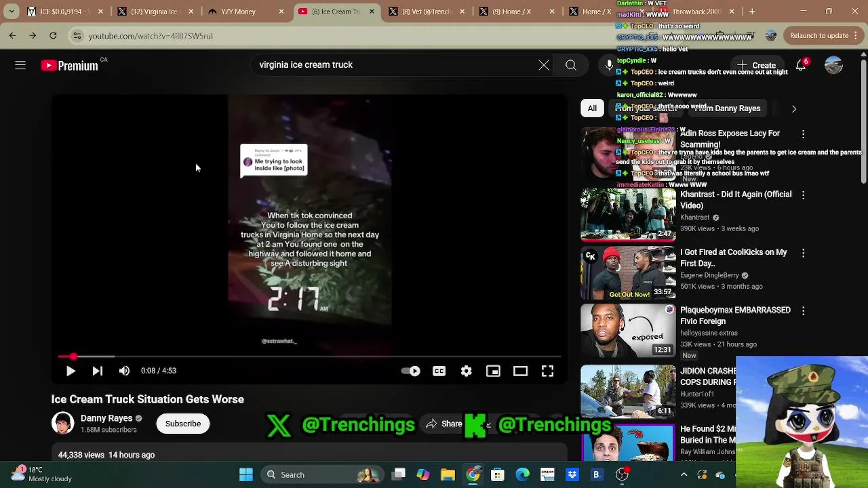Open Khantrast Did It Again thumbnail

tap(628, 215)
